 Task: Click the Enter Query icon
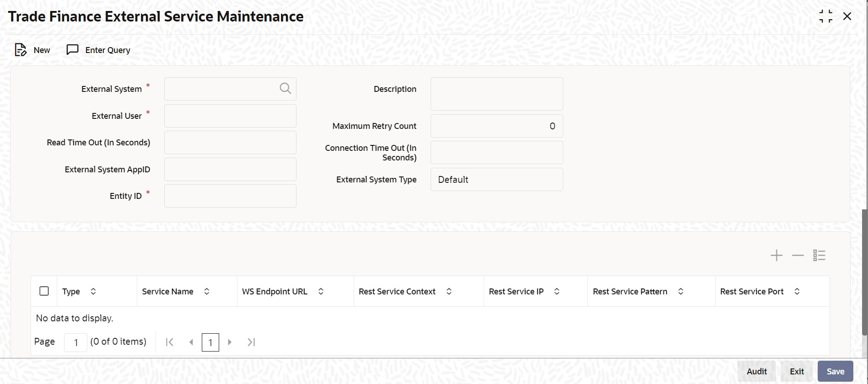72,49
